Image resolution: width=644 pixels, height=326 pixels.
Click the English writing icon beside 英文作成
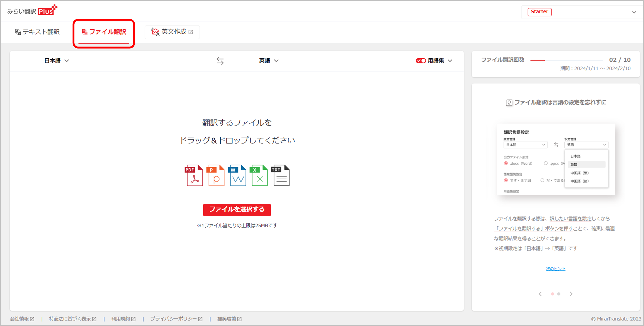click(x=155, y=32)
